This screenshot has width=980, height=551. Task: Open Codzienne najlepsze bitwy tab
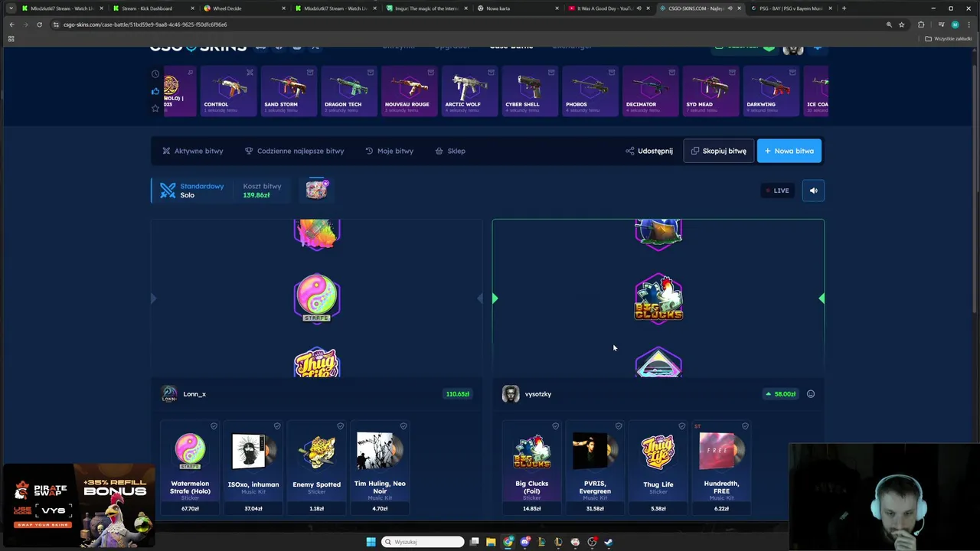click(294, 151)
